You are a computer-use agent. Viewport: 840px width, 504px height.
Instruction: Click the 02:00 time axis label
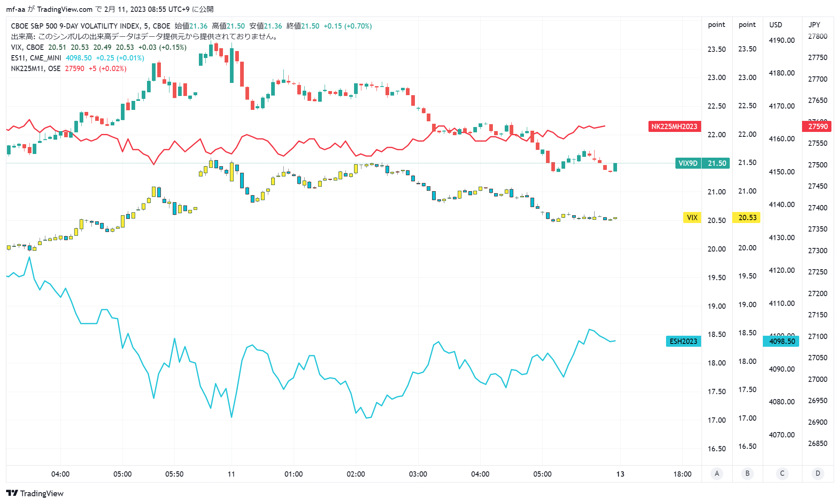356,474
